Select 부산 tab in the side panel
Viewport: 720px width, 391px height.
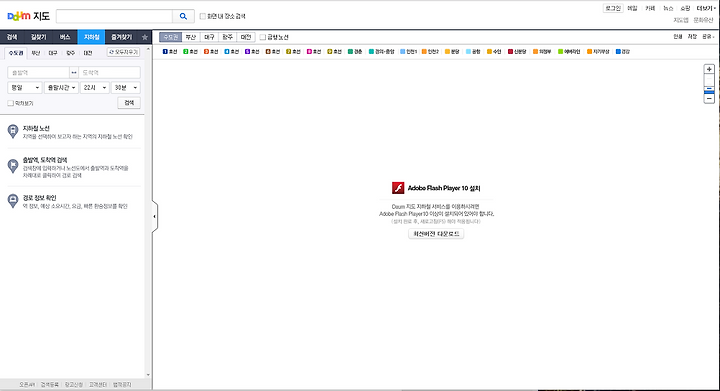tap(36, 53)
